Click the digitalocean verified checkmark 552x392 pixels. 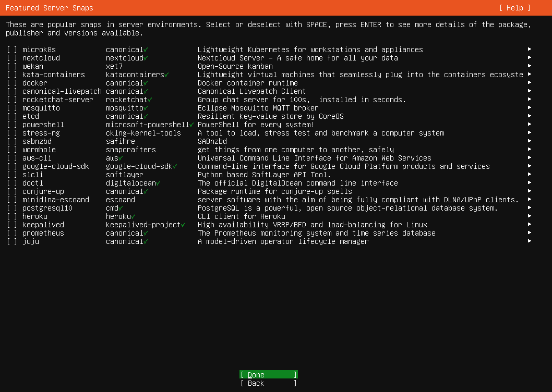[x=159, y=183]
